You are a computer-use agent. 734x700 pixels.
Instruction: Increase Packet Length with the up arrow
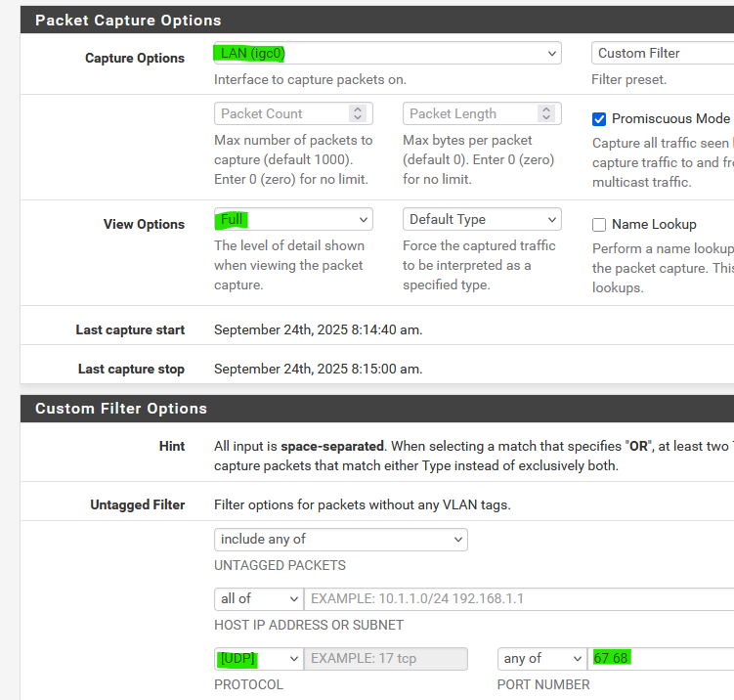click(x=546, y=109)
